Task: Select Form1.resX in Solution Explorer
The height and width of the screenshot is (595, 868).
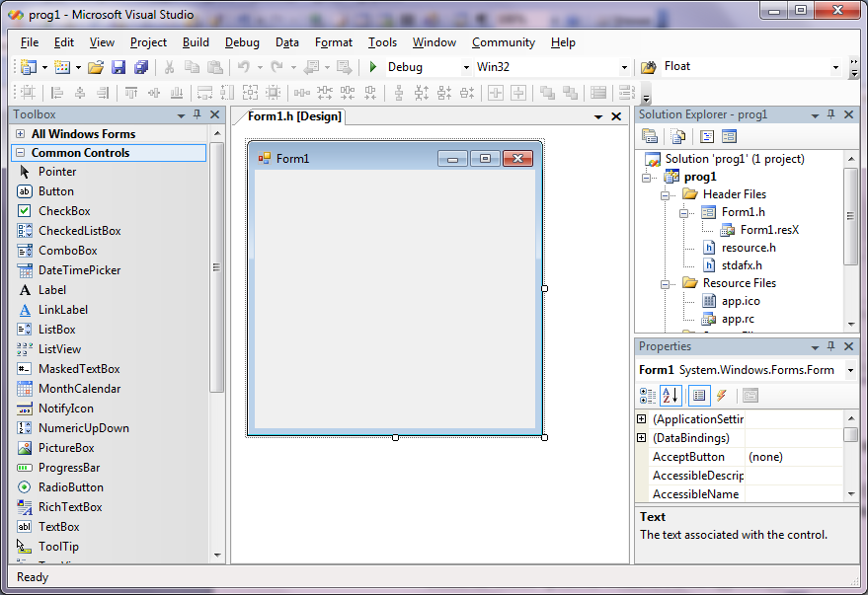Action: (x=769, y=230)
